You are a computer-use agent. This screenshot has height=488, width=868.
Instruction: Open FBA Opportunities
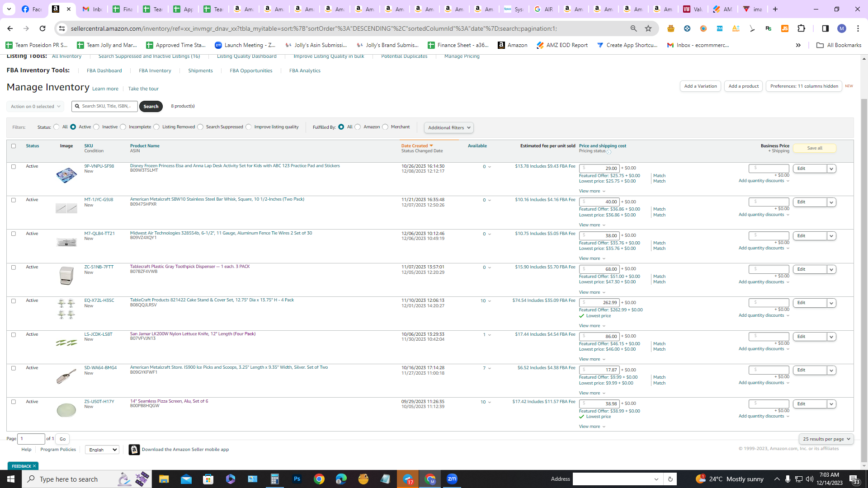[251, 71]
